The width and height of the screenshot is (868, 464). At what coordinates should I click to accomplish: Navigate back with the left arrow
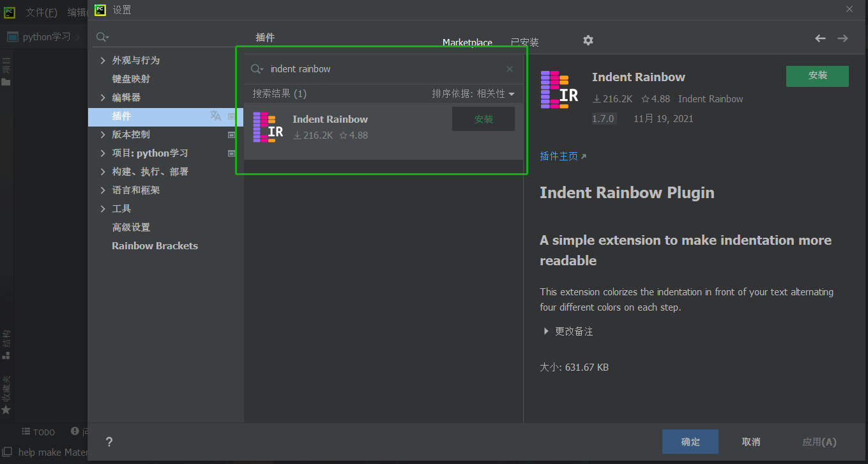pyautogui.click(x=821, y=38)
